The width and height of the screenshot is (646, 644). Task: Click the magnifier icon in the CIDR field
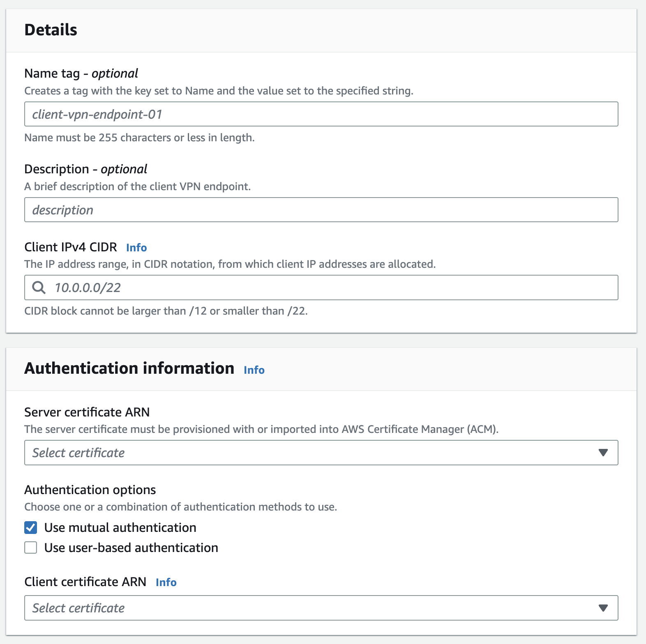click(39, 287)
